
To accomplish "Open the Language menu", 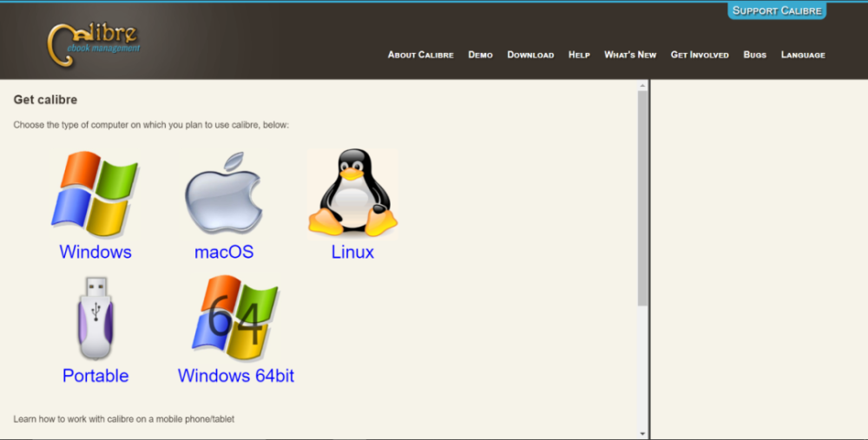I will 803,55.
